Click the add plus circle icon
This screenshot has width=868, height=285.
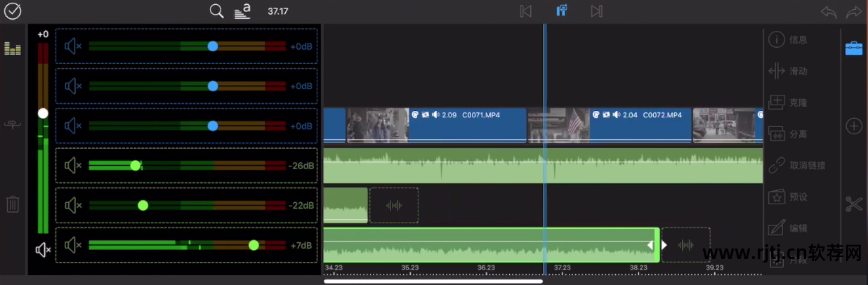(853, 126)
